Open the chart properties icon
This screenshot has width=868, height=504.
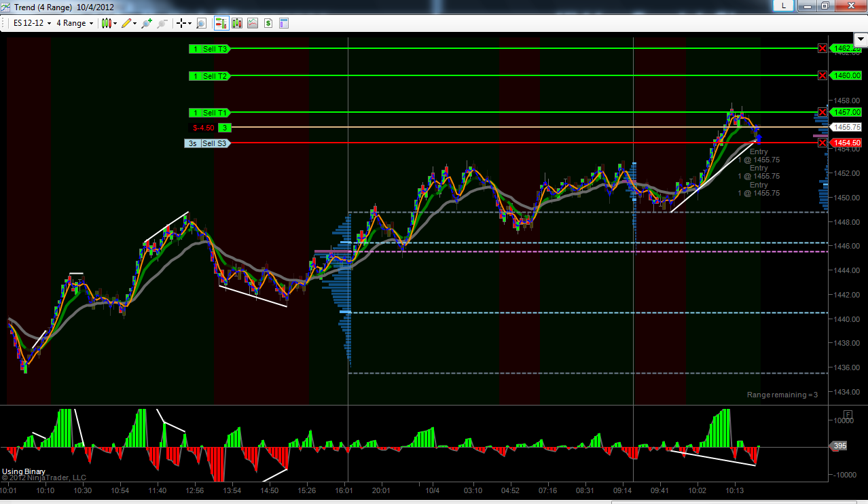(284, 23)
